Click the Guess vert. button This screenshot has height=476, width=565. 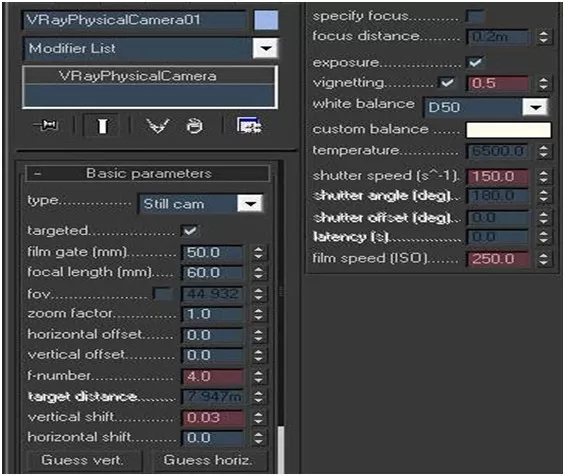(x=83, y=460)
